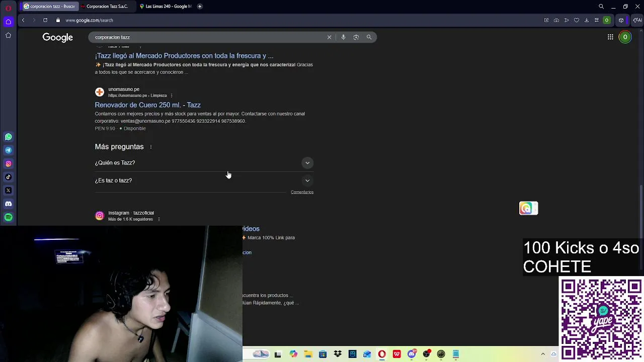
Task: Open Discord from the taskbar
Action: (x=412, y=354)
